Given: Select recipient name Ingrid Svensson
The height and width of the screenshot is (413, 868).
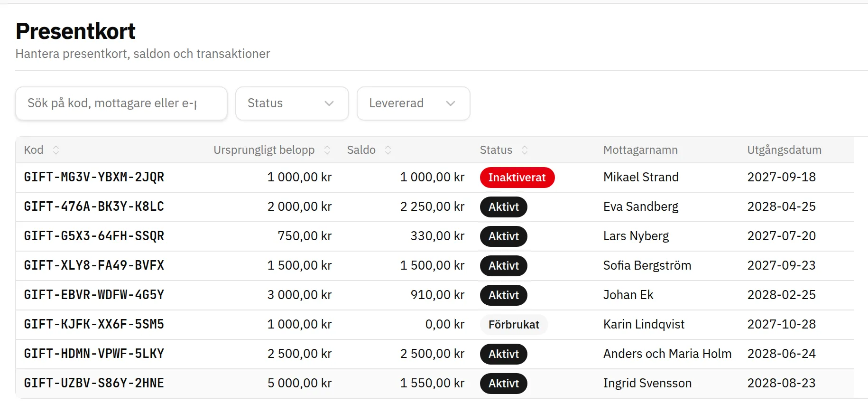Looking at the screenshot, I should pos(647,383).
